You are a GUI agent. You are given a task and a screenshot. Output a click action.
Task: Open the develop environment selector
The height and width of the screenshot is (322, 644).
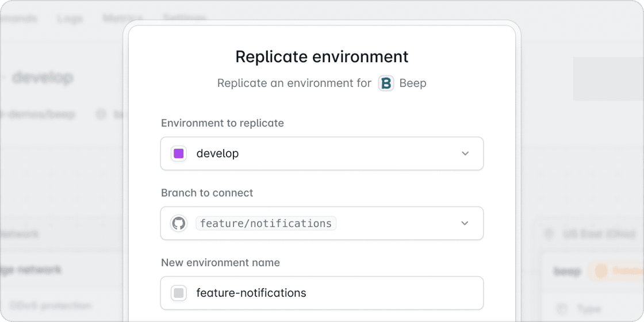coord(322,154)
